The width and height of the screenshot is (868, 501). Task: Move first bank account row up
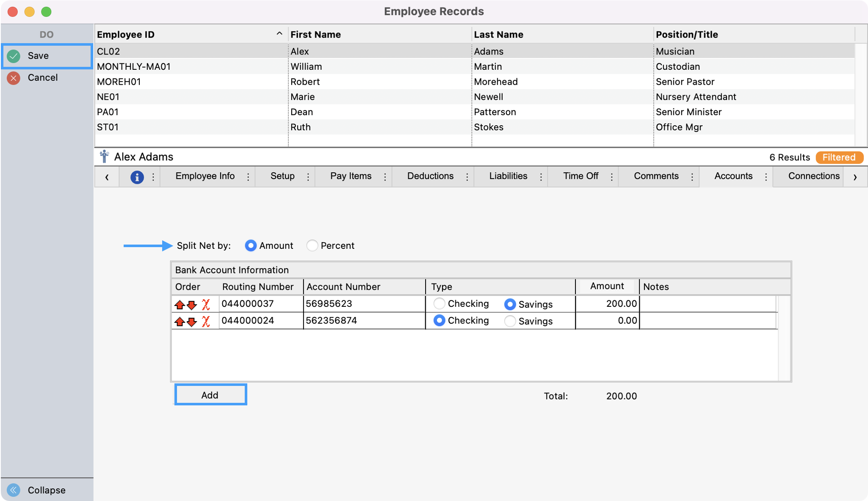180,305
